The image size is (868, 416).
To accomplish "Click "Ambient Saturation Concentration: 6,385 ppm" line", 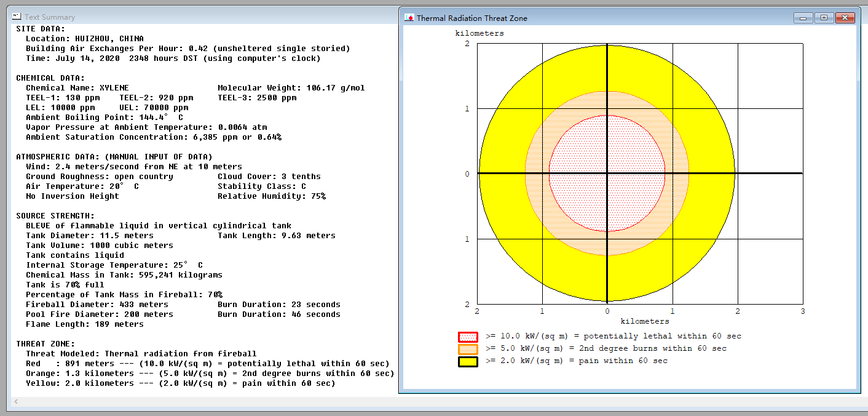I will 154,137.
